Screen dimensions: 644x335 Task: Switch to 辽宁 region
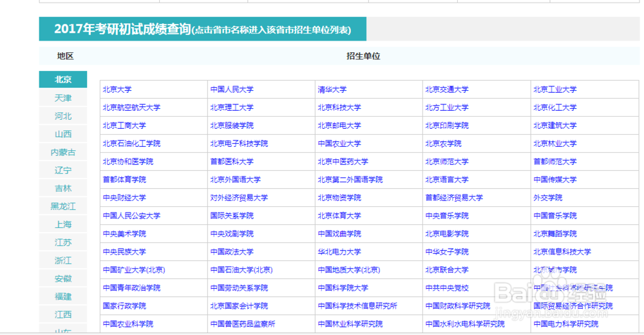point(63,170)
